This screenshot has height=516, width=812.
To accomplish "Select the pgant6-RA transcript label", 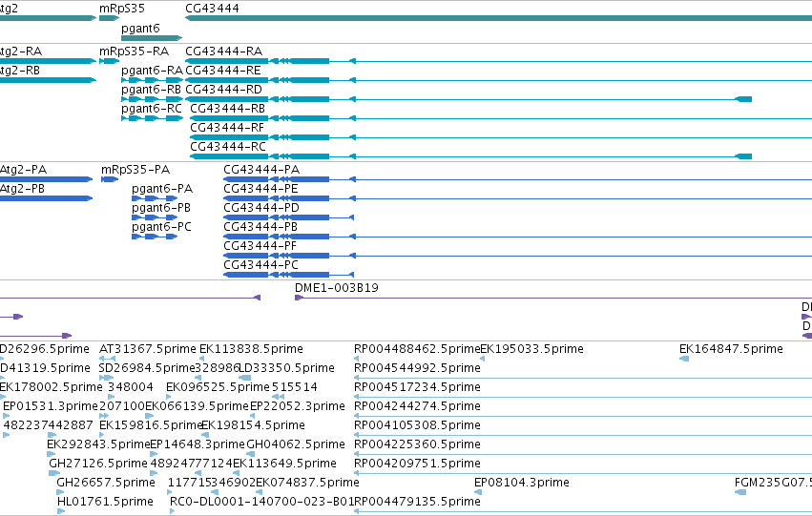I will tap(152, 71).
